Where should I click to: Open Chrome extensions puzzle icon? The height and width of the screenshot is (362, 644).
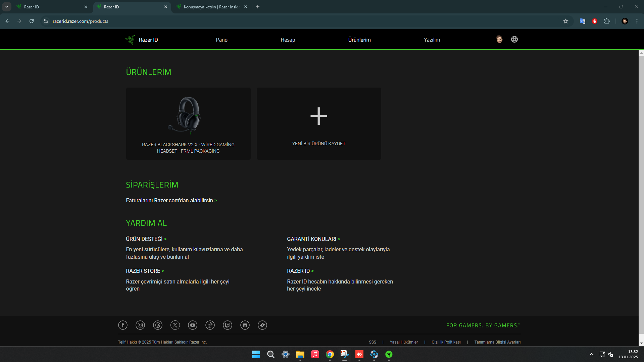(x=607, y=21)
